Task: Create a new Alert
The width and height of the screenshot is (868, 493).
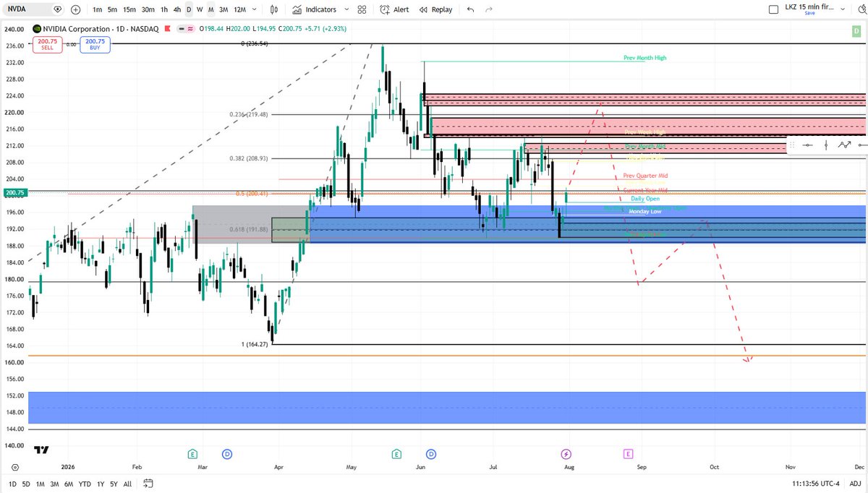Action: (x=395, y=9)
